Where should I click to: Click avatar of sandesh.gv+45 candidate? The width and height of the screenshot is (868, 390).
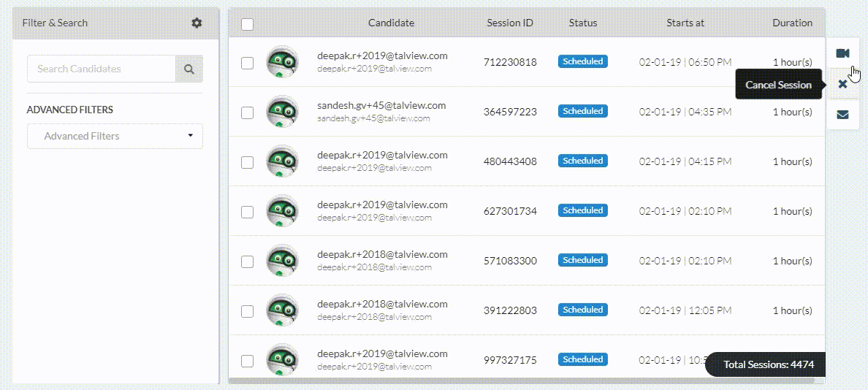[x=282, y=111]
